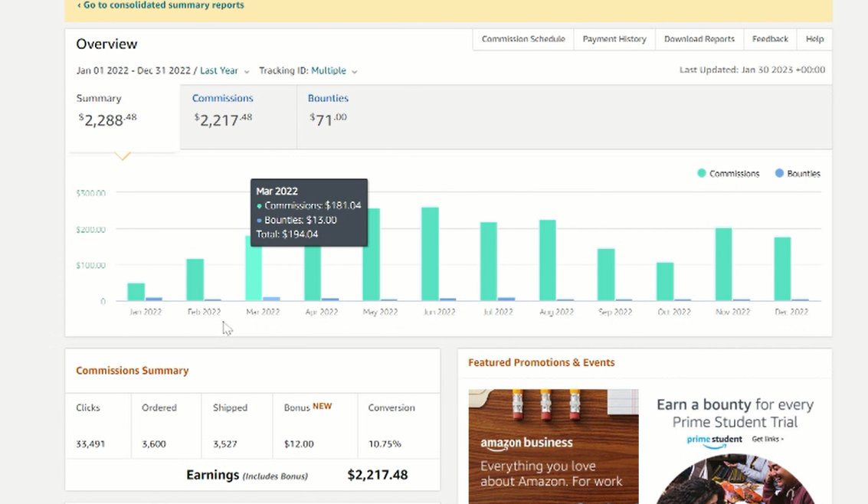Open the Help tab
Image resolution: width=868 pixels, height=504 pixels.
[x=814, y=39]
